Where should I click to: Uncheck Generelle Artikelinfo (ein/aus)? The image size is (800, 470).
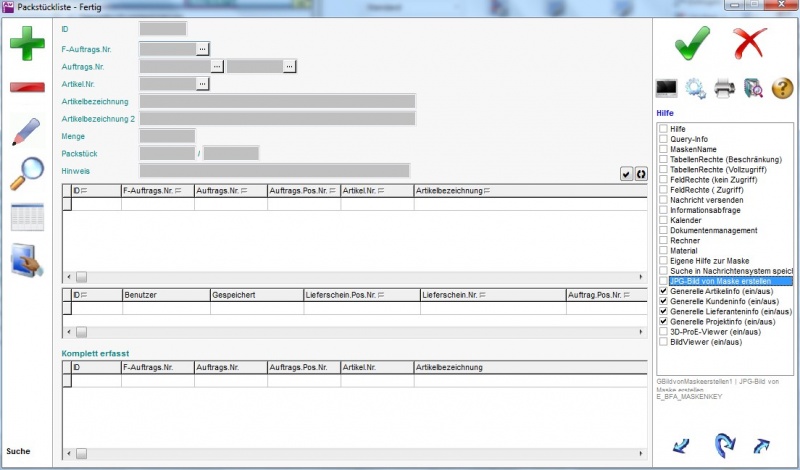click(x=662, y=291)
